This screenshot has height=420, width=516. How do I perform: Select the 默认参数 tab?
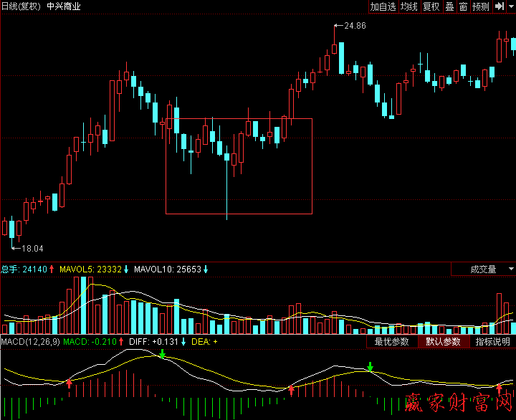pos(444,342)
